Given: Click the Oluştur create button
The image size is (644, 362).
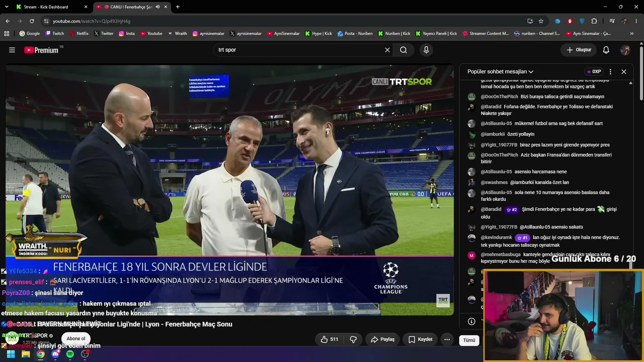Looking at the screenshot, I should point(579,50).
